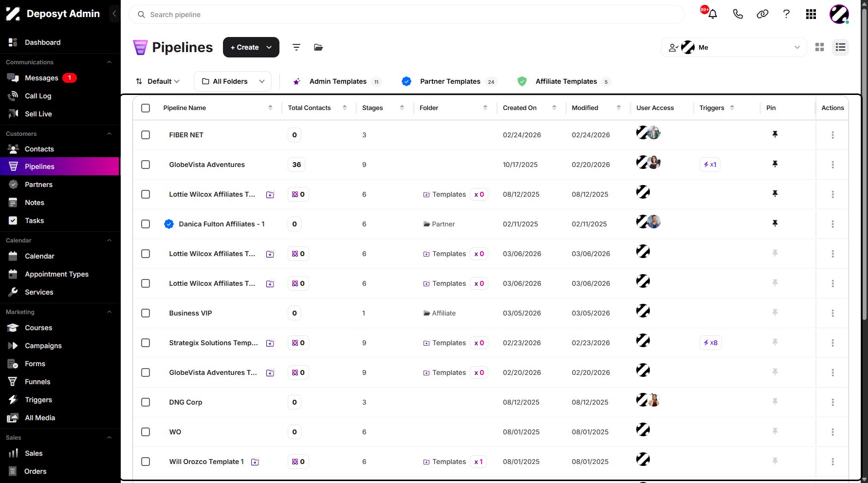Screen dimensions: 868x483
Task: Open the Create dropdown button
Action: click(251, 47)
